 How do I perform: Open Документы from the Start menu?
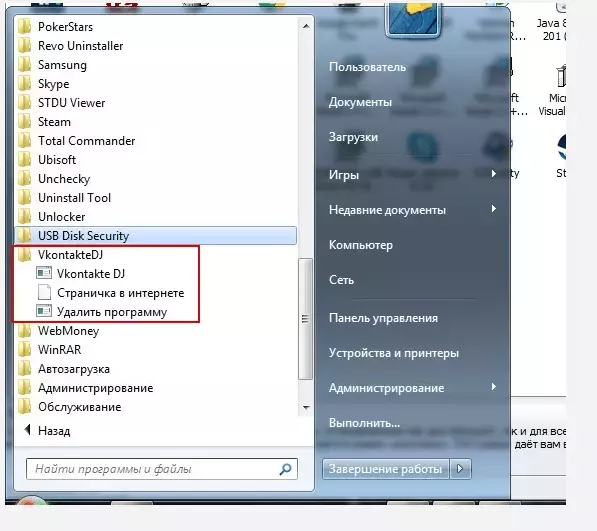click(x=360, y=102)
